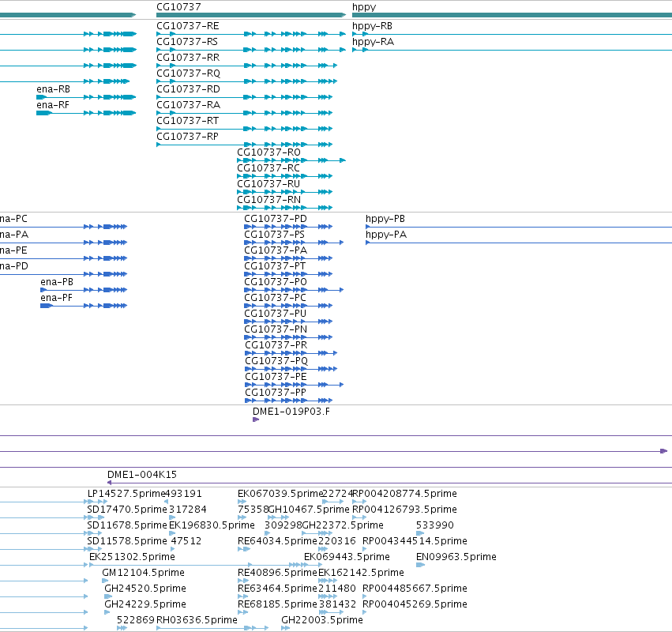
Task: Click the ena-PF protein label
Action: tap(57, 298)
